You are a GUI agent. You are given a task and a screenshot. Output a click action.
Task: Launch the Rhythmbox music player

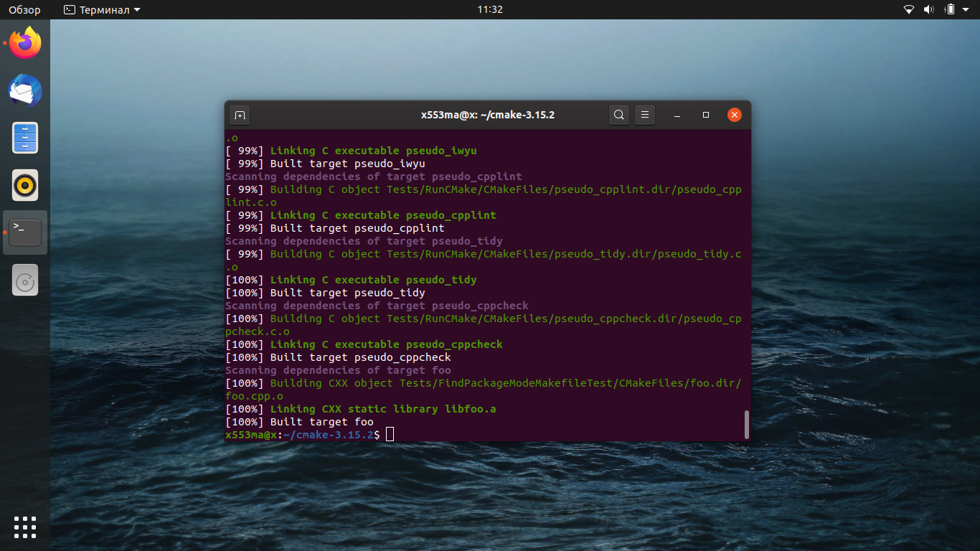(x=25, y=185)
